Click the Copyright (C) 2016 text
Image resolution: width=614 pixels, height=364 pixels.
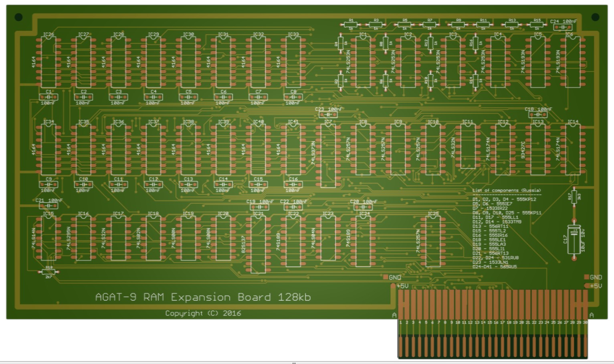203,313
